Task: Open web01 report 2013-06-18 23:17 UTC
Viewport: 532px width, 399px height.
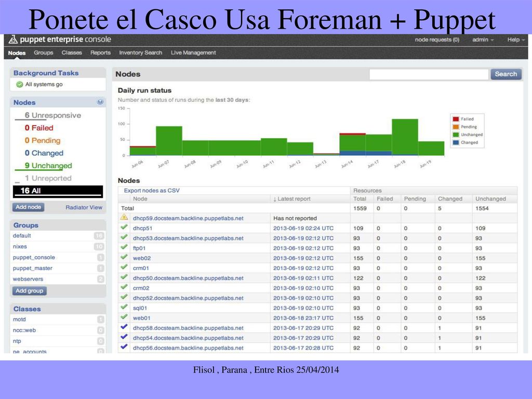Action: [x=303, y=318]
